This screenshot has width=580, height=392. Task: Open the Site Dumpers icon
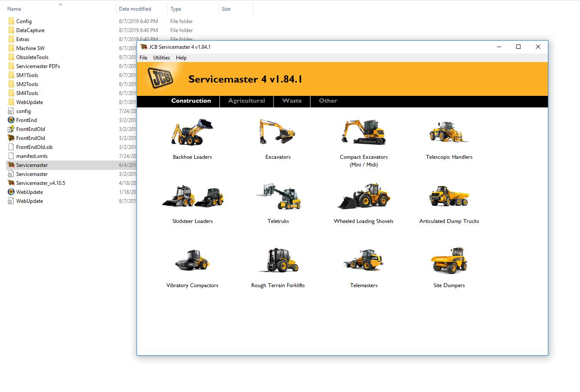[x=449, y=260]
